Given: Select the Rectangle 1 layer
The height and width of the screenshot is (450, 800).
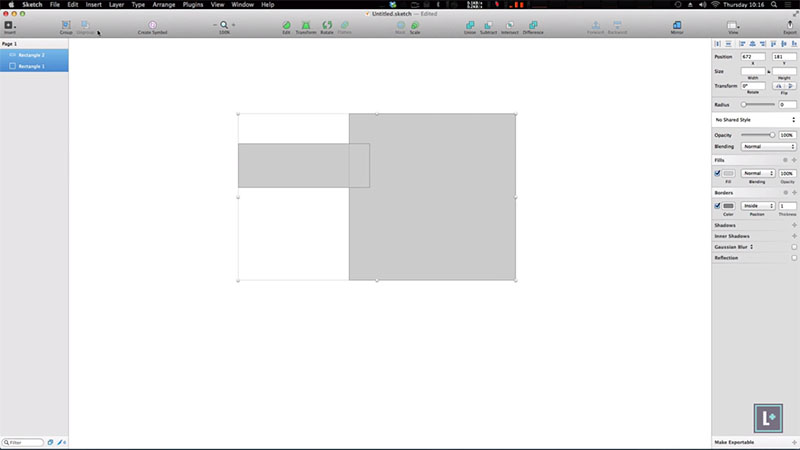Looking at the screenshot, I should point(32,66).
